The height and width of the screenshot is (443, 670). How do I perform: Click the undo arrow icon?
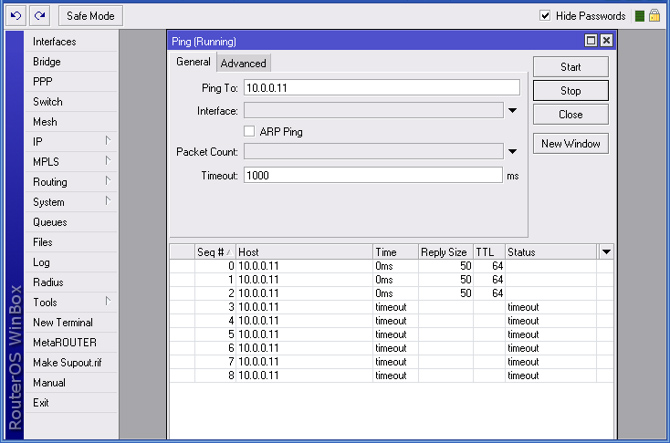coord(15,16)
